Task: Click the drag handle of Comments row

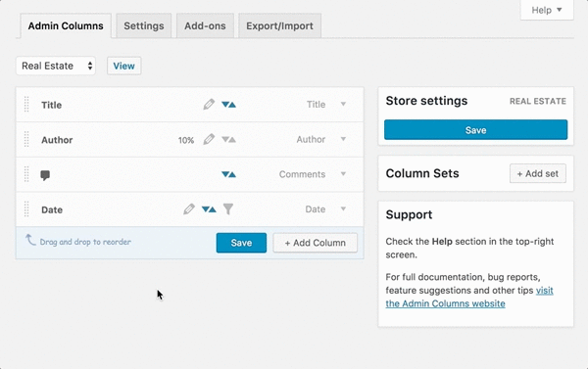Action: [x=26, y=174]
